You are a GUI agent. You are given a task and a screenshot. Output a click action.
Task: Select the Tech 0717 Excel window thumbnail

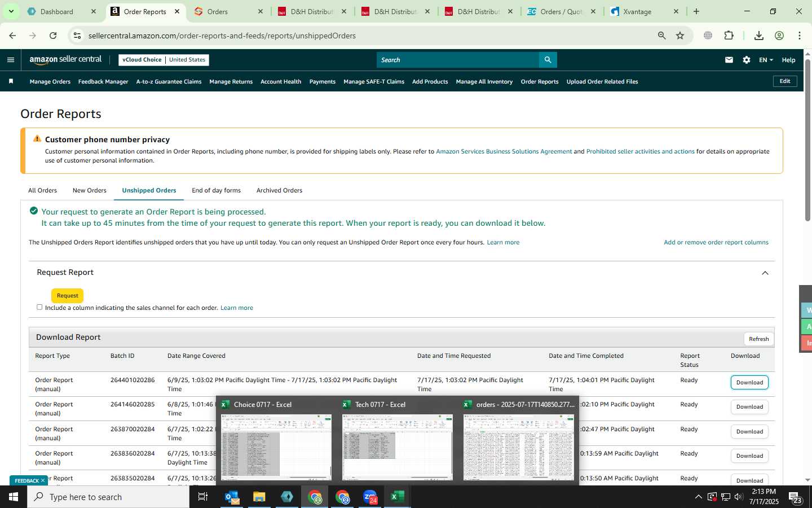point(398,440)
